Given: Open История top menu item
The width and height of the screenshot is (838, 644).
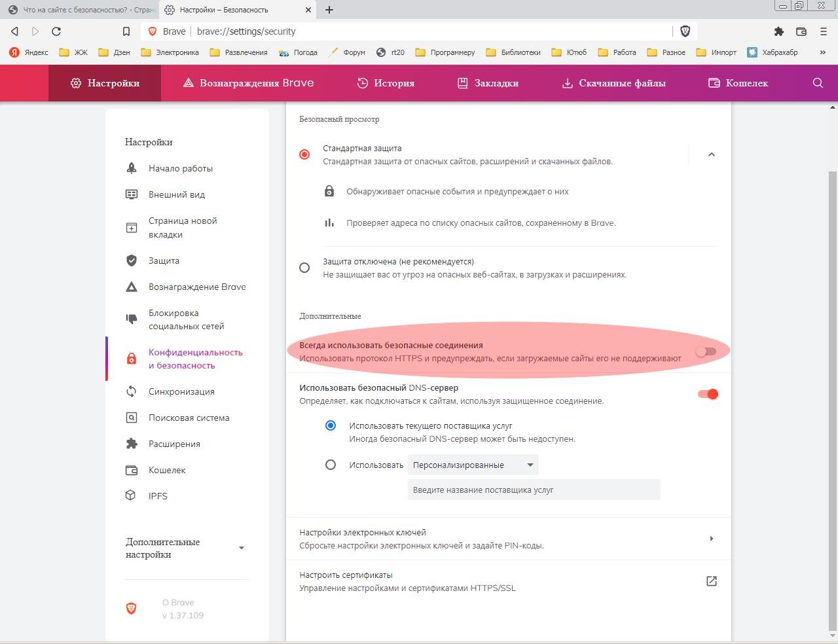Looking at the screenshot, I should [386, 83].
